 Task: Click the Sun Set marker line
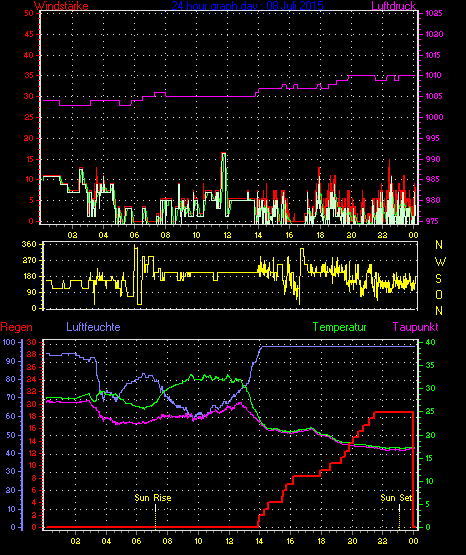click(x=399, y=517)
